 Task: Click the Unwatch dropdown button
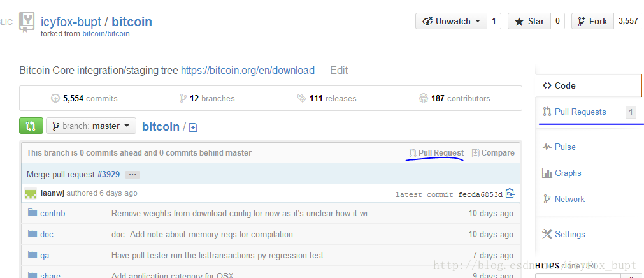click(452, 22)
